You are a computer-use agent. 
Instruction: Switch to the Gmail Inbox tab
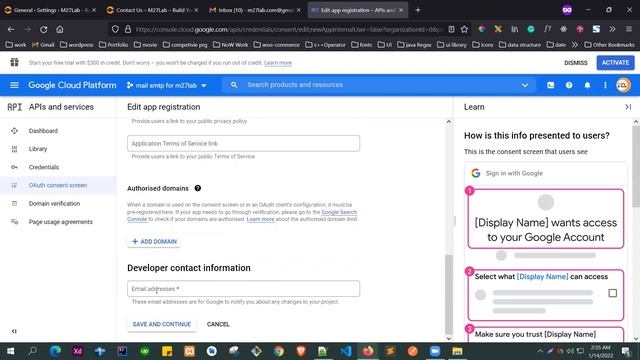point(254,10)
